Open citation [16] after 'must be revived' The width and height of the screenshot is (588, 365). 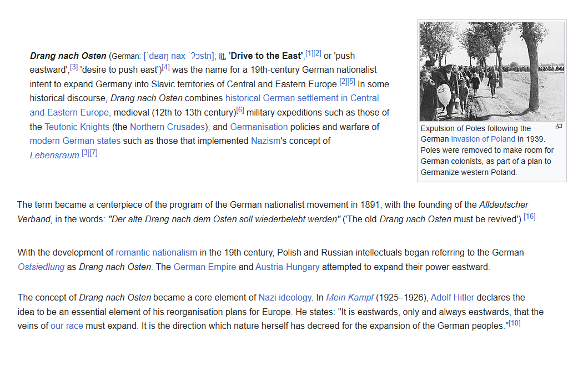click(530, 217)
